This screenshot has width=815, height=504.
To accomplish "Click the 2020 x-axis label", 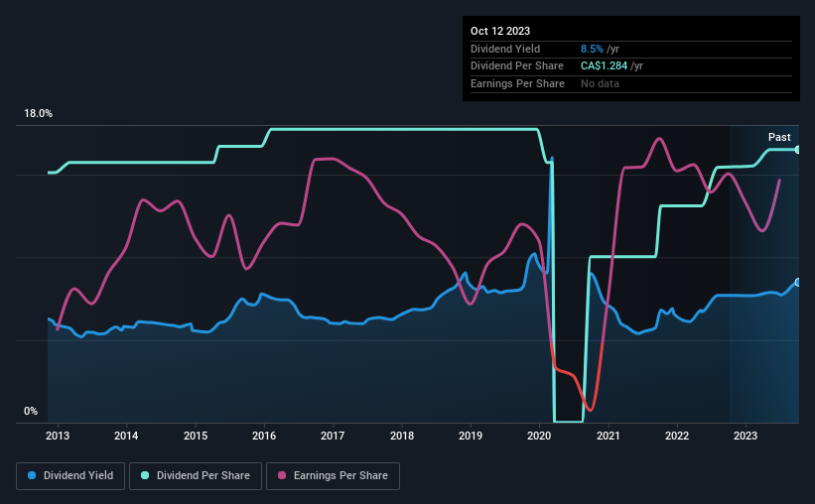I will pos(539,436).
